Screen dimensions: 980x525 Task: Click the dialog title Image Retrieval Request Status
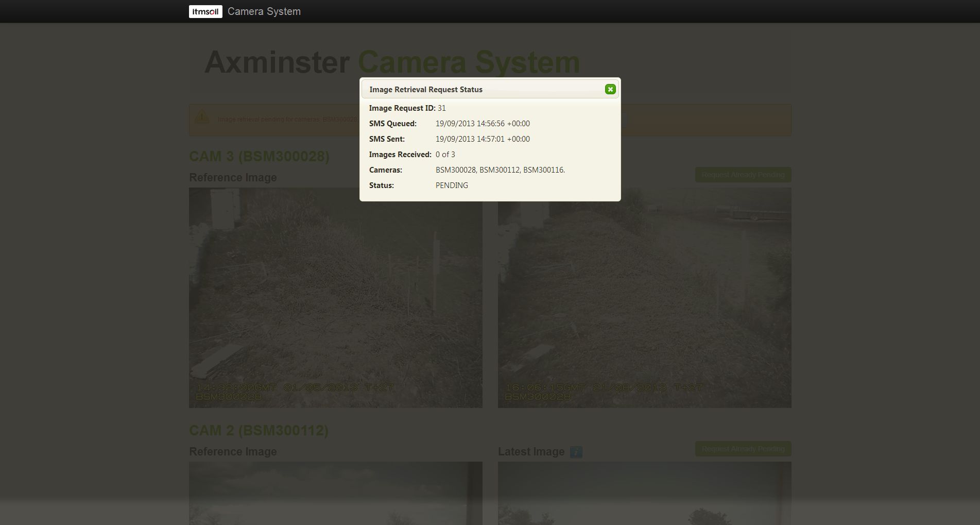point(426,90)
